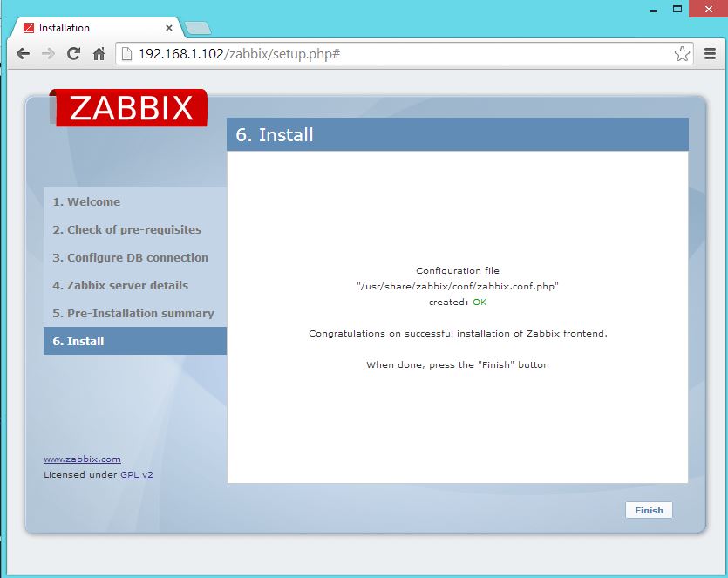The height and width of the screenshot is (578, 728).
Task: Click the browser back arrow
Action: [x=23, y=53]
